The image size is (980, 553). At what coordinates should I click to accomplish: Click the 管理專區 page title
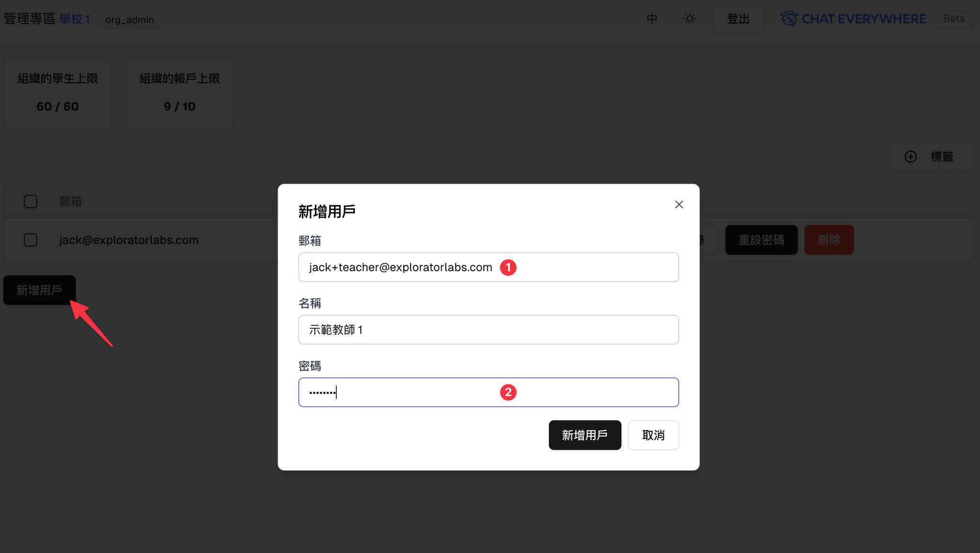[x=30, y=19]
